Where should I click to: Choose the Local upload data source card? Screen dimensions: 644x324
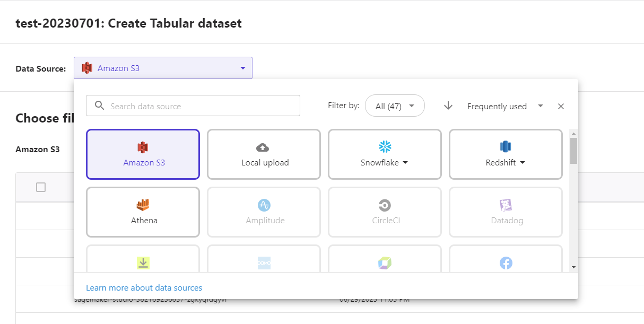coord(264,154)
